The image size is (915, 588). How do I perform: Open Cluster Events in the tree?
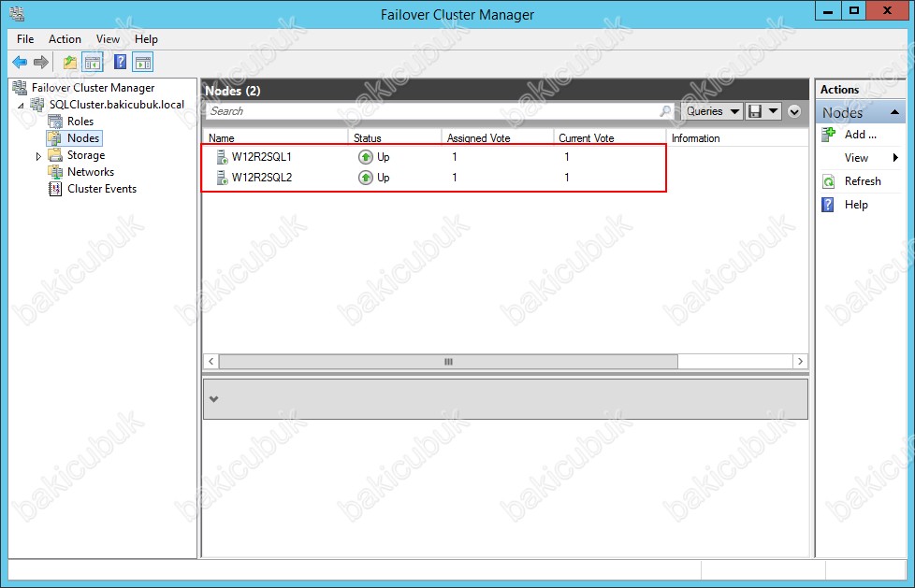coord(102,189)
